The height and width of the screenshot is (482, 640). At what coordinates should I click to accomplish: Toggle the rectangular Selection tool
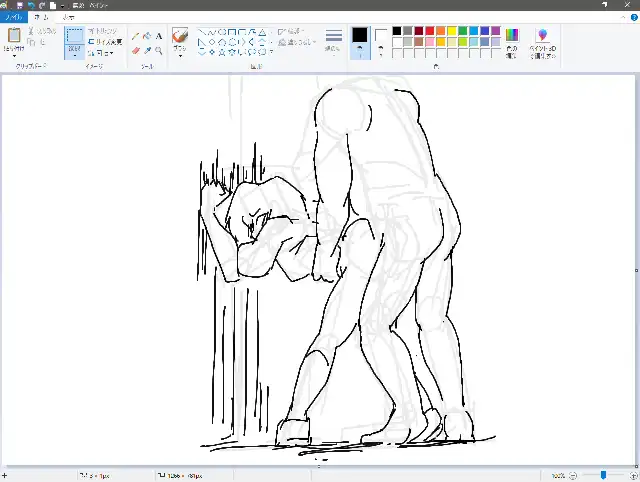(x=74, y=37)
